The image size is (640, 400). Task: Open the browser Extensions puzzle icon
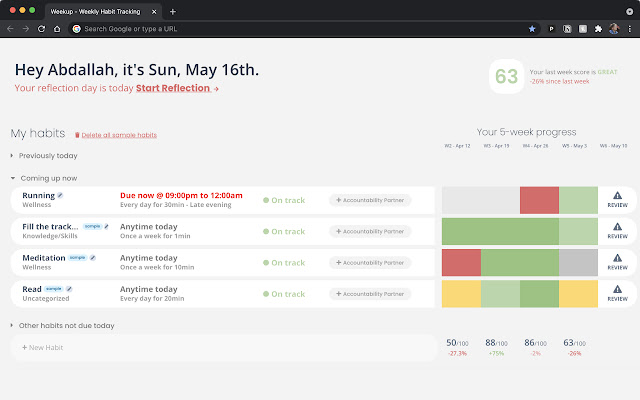pyautogui.click(x=597, y=29)
